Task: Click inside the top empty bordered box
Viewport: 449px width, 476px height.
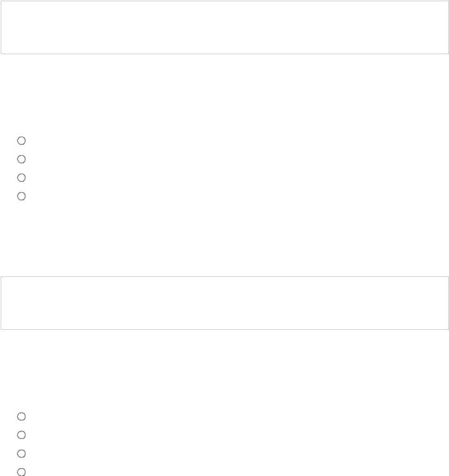Action: pyautogui.click(x=224, y=27)
